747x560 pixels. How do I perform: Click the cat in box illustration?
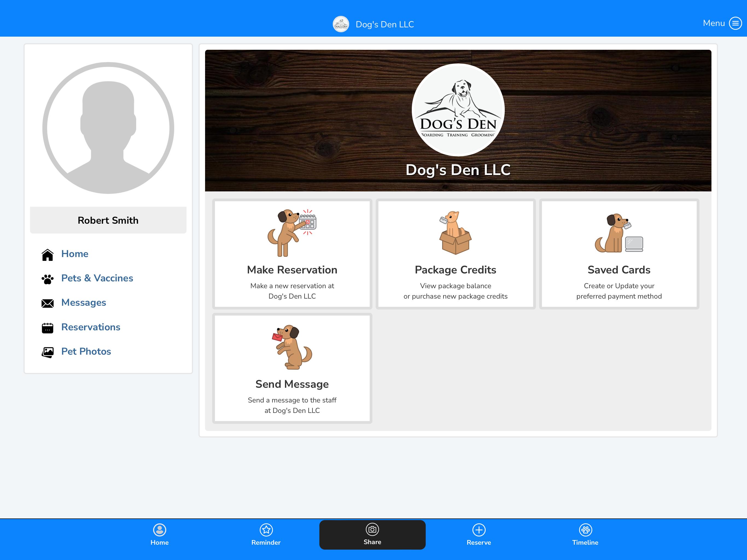(455, 233)
